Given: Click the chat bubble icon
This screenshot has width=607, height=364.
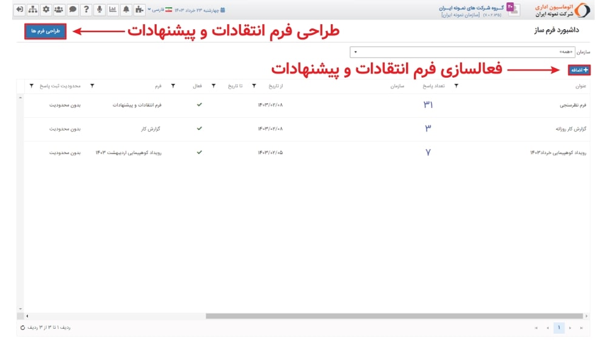Looking at the screenshot, I should (72, 9).
